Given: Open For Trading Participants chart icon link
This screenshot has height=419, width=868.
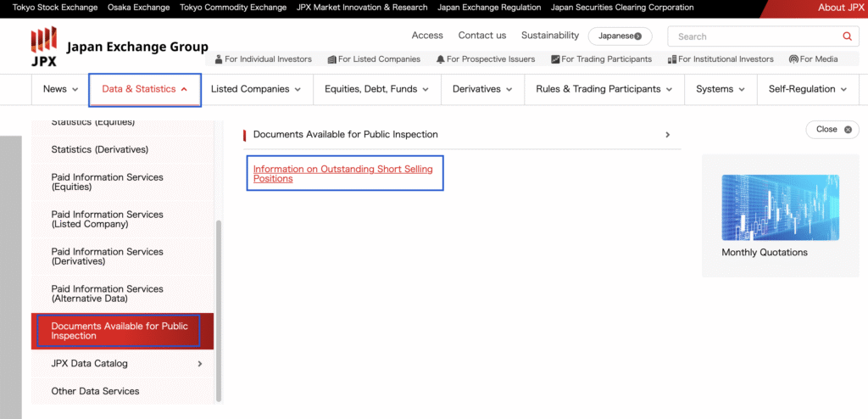Looking at the screenshot, I should click(555, 59).
